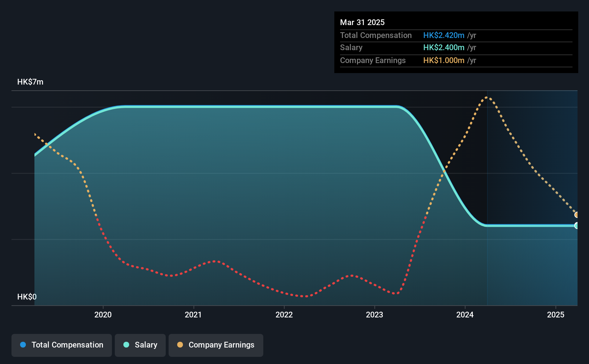
Task: Click the HK$1.000m company earnings value
Action: [444, 60]
